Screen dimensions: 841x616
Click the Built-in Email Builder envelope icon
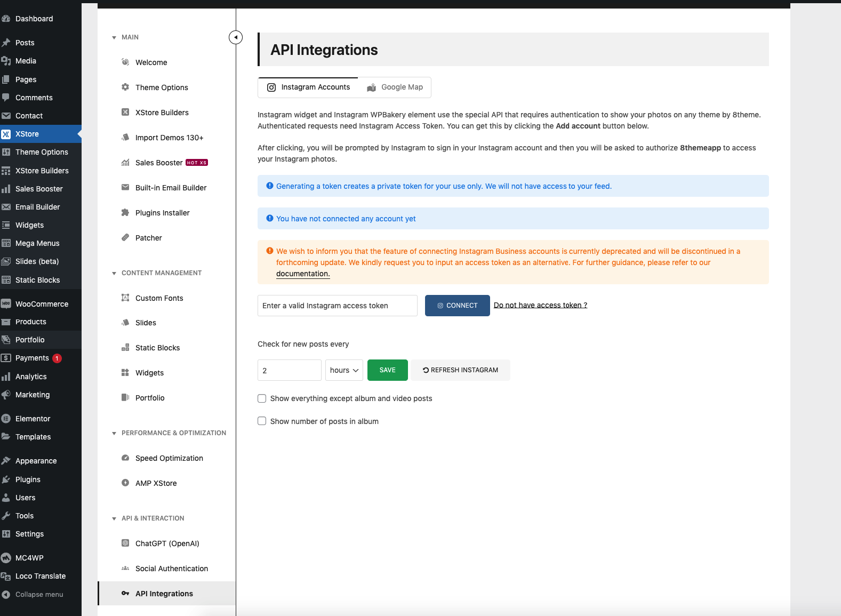tap(125, 187)
